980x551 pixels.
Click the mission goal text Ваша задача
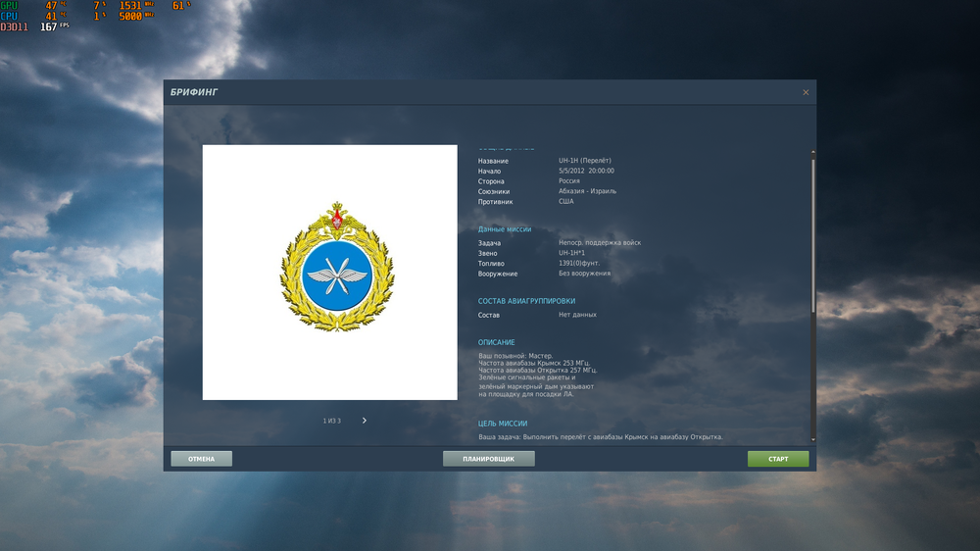pos(601,437)
